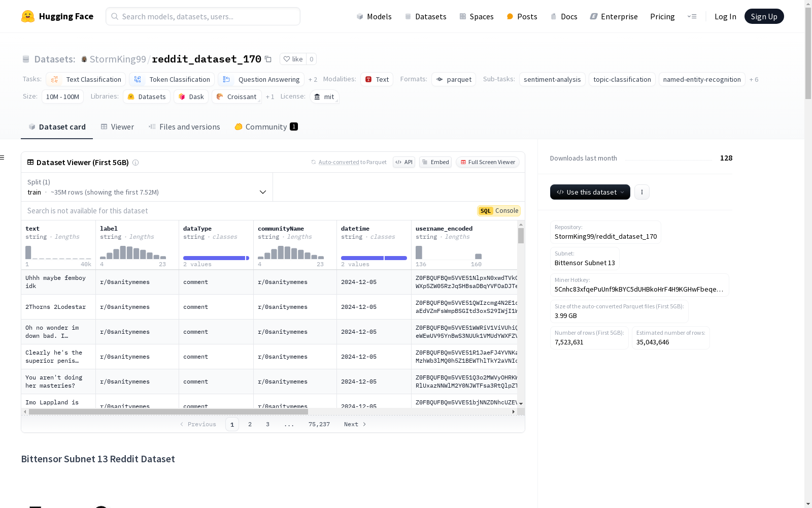Click the Croissant library icon

[220, 97]
